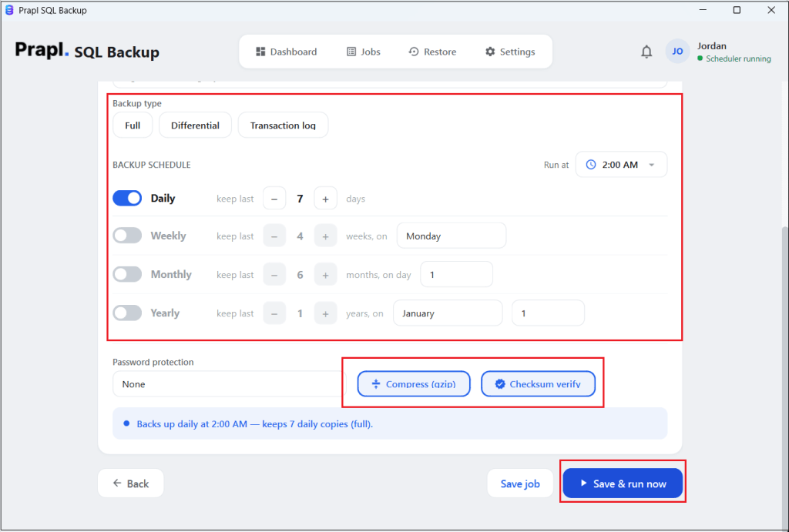
Task: Increase Daily keep-last days
Action: tap(326, 199)
